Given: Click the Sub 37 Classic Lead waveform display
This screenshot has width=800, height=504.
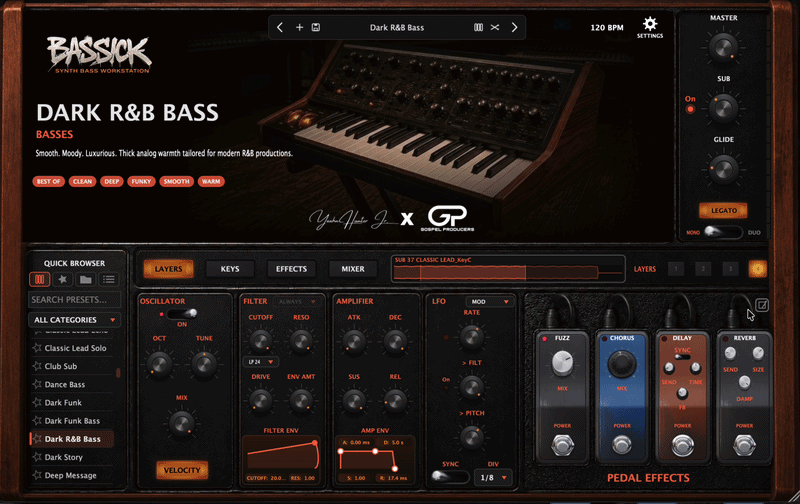Looking at the screenshot, I should click(508, 269).
